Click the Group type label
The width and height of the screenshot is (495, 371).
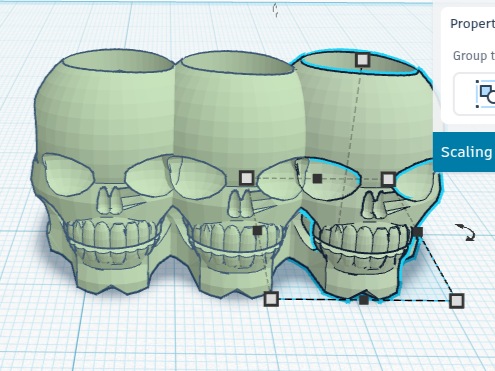(474, 56)
